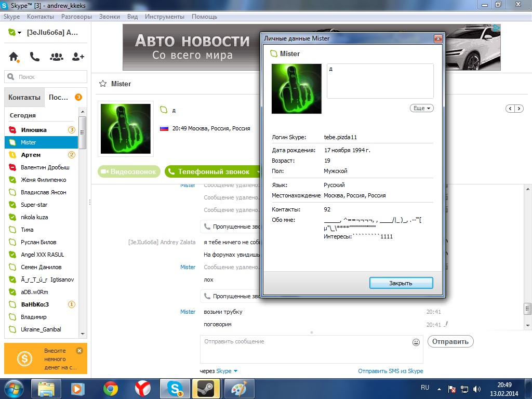Click the network tray icon

point(464,389)
